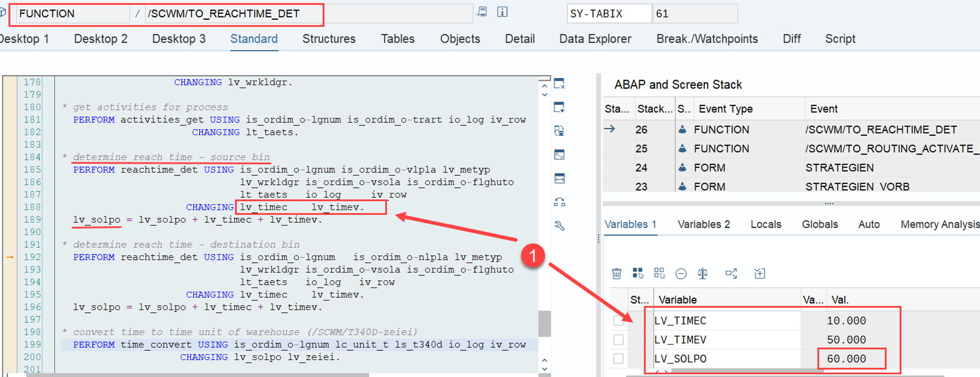Click the swap tool icon beside editor
Viewport: 980px width, 377px height.
[560, 131]
